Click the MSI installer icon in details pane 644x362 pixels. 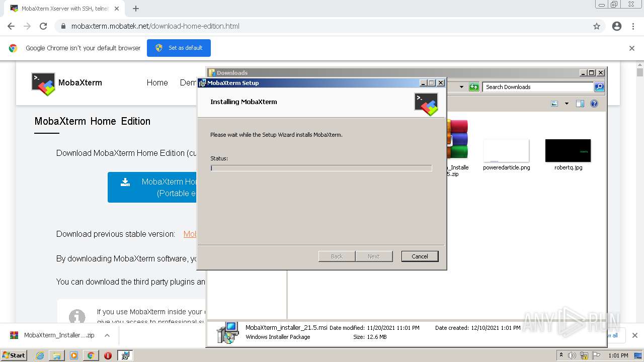point(227,332)
